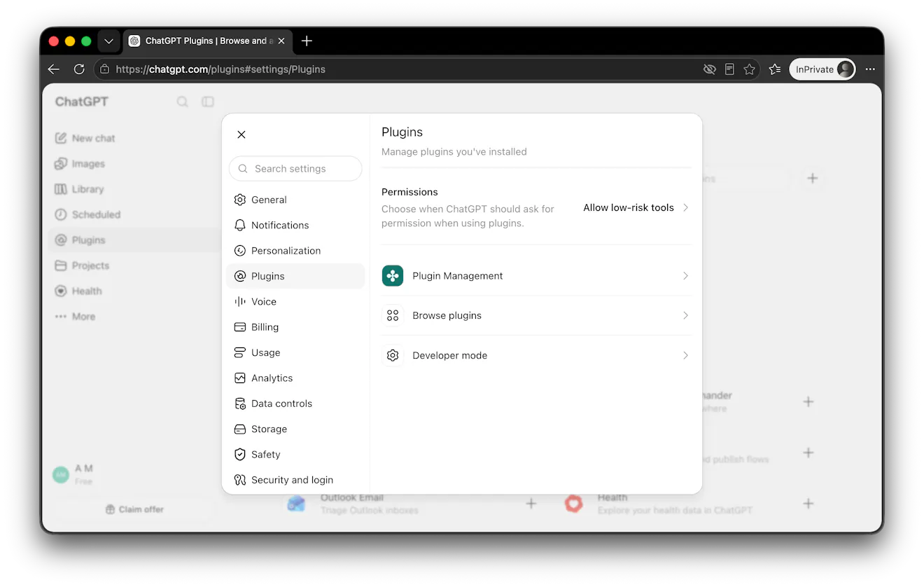
Task: Click the Claim offer button
Action: pos(134,509)
